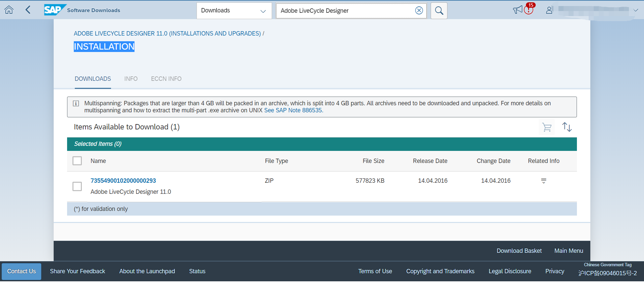
Task: Click the Release Date column header
Action: 430,161
